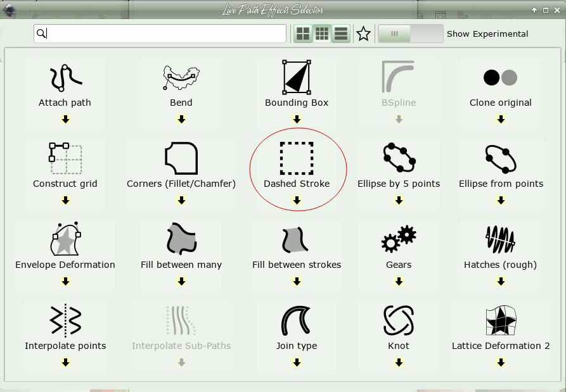The height and width of the screenshot is (392, 566).
Task: Expand arrow under Corners (Fillet/Chamfer)
Action: (181, 200)
